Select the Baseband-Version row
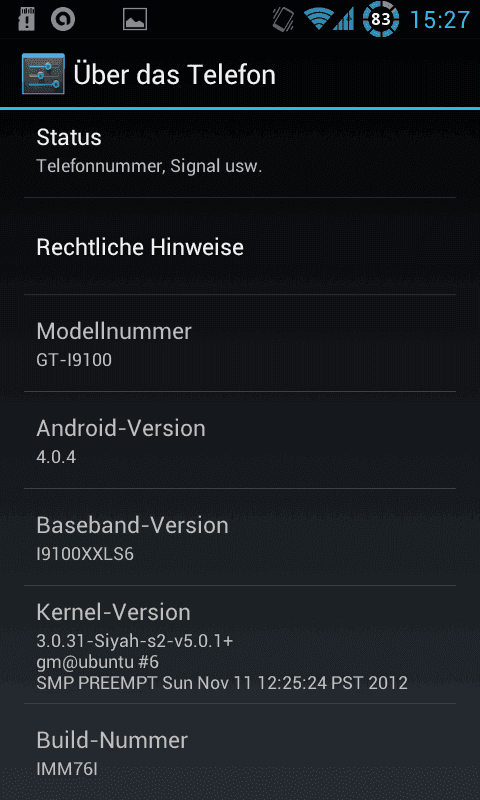Image resolution: width=480 pixels, height=800 pixels. coord(240,537)
